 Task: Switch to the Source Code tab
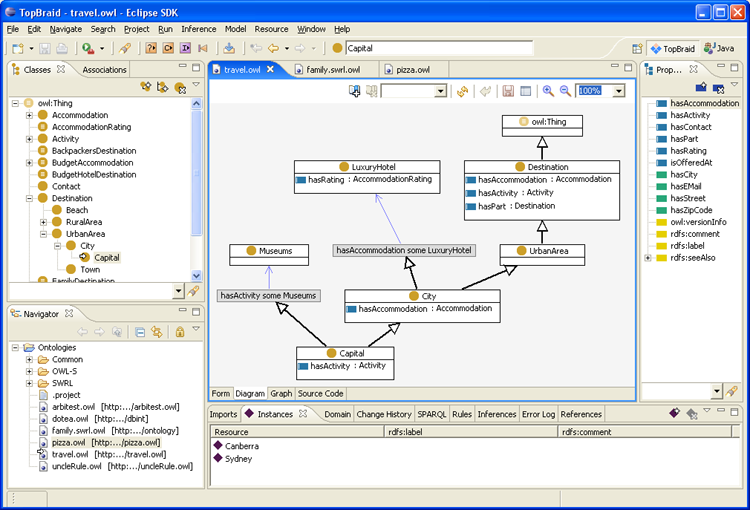pyautogui.click(x=320, y=394)
